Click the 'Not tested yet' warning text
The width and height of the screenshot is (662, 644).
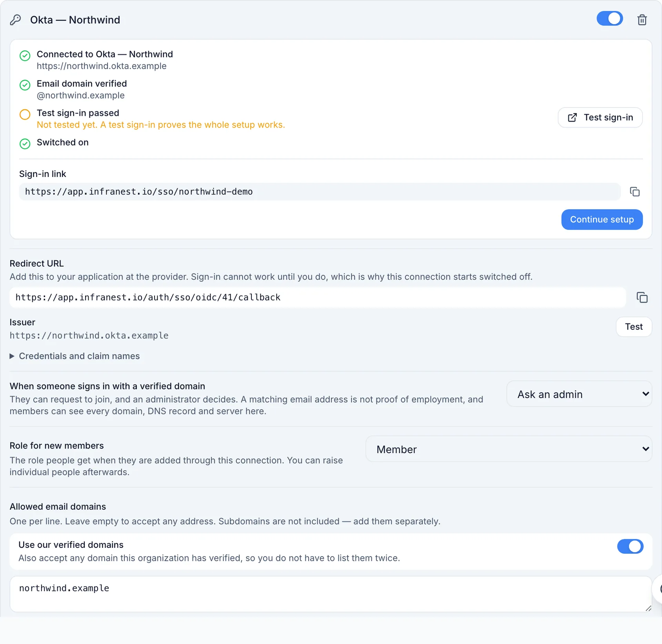[x=161, y=125]
